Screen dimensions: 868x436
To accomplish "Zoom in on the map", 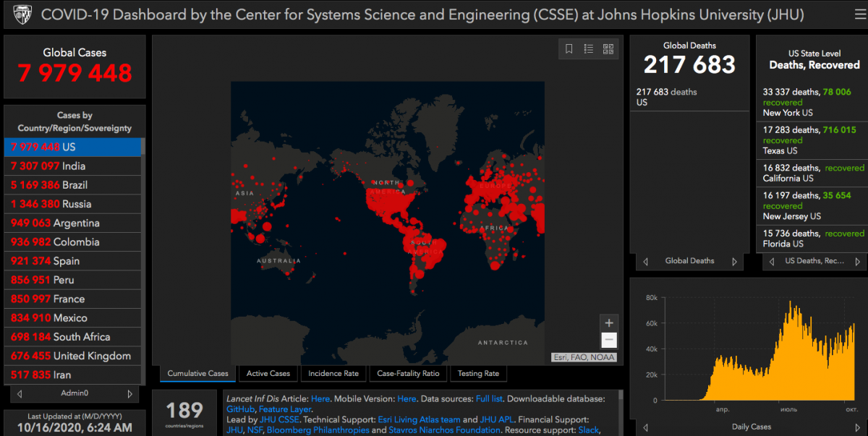I will click(x=609, y=323).
